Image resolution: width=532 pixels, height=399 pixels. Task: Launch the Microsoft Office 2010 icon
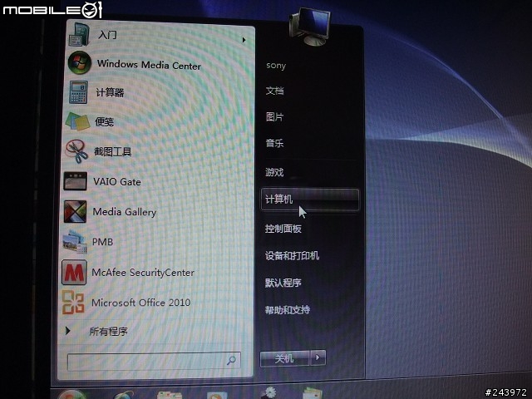[x=73, y=302]
